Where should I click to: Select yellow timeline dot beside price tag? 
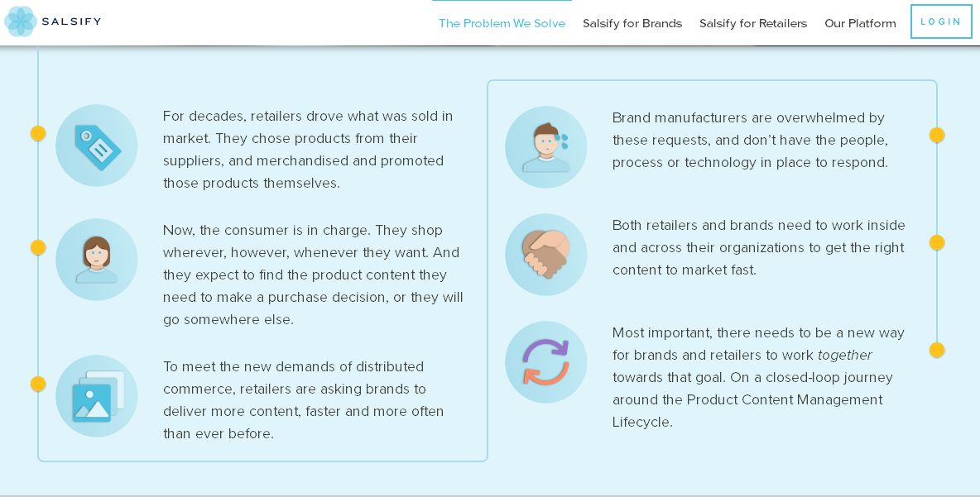point(38,133)
